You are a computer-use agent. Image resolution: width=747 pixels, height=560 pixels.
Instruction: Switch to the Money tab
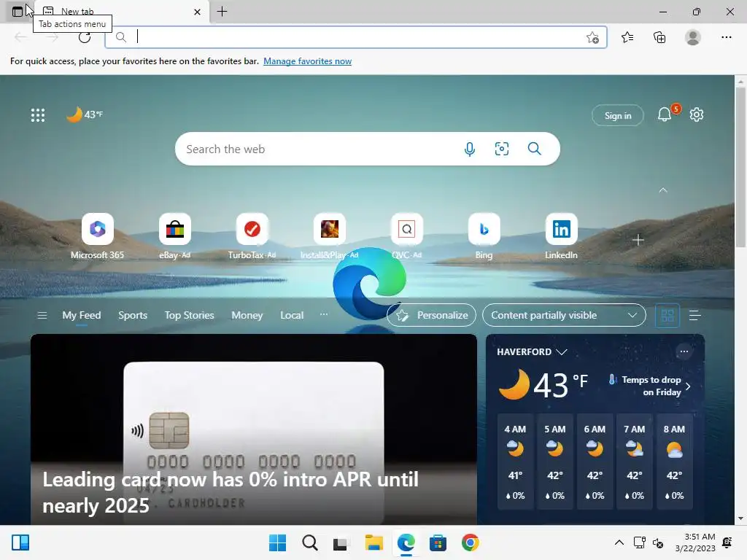tap(247, 315)
